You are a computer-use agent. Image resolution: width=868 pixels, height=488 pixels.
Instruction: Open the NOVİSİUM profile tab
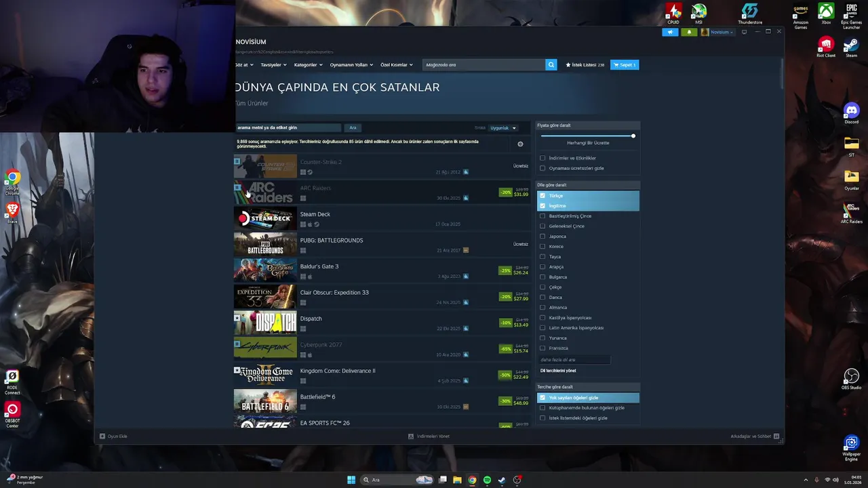coord(251,42)
